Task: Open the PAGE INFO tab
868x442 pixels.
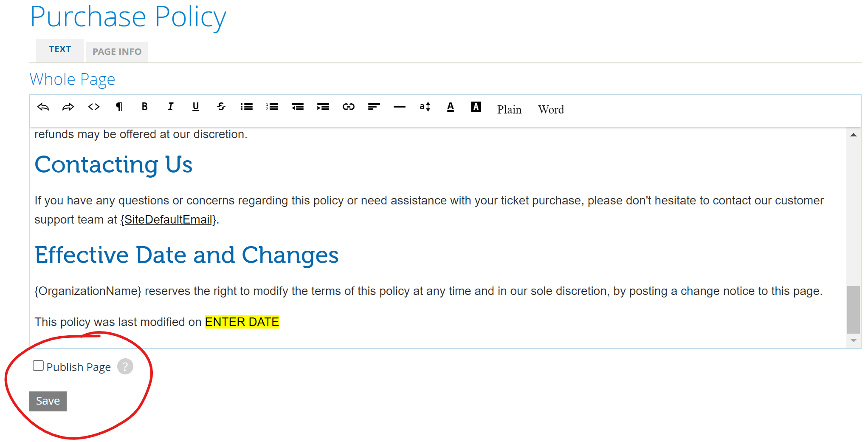Action: tap(117, 52)
